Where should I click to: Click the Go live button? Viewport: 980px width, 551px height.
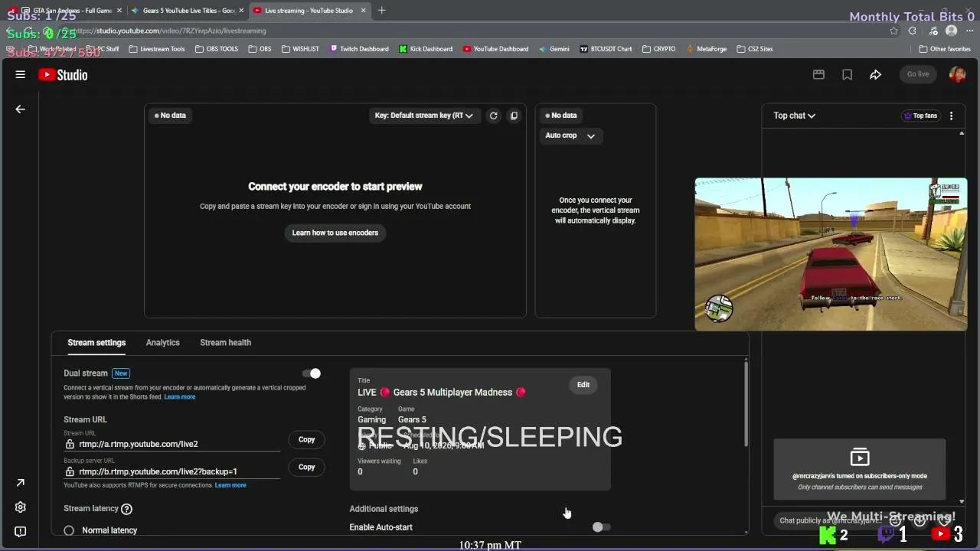917,74
